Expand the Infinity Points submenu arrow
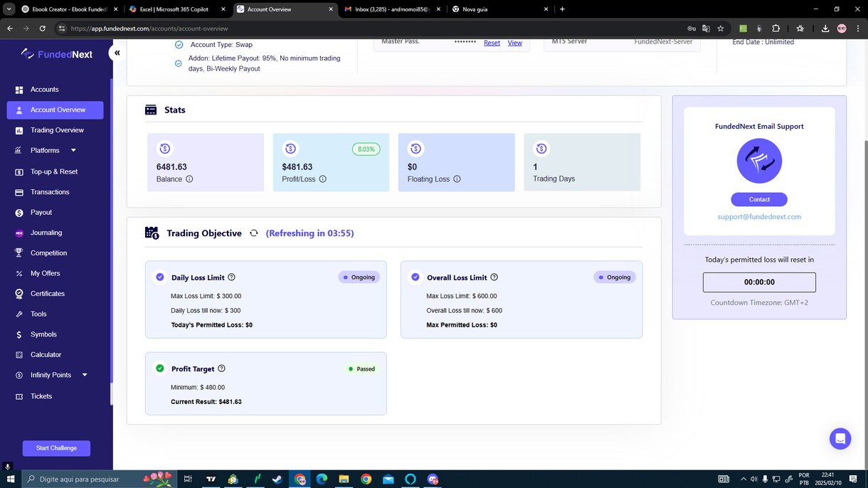Screen dimensions: 868x488 click(x=85, y=375)
